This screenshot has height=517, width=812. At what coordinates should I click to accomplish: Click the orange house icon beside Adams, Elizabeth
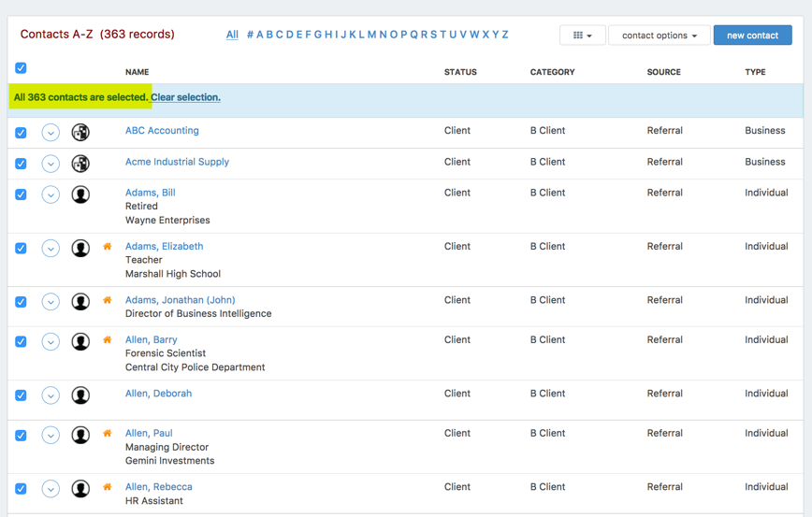[x=108, y=246]
